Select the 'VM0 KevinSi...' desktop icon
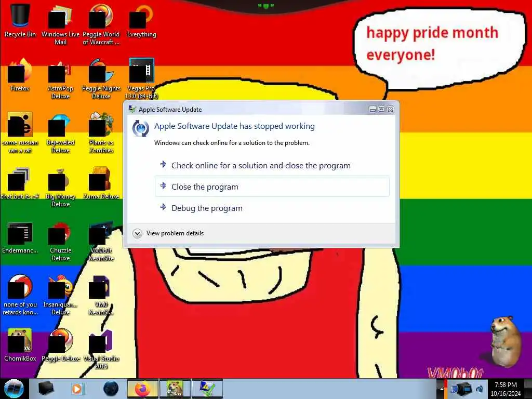This screenshot has width=532, height=399. pos(101,295)
